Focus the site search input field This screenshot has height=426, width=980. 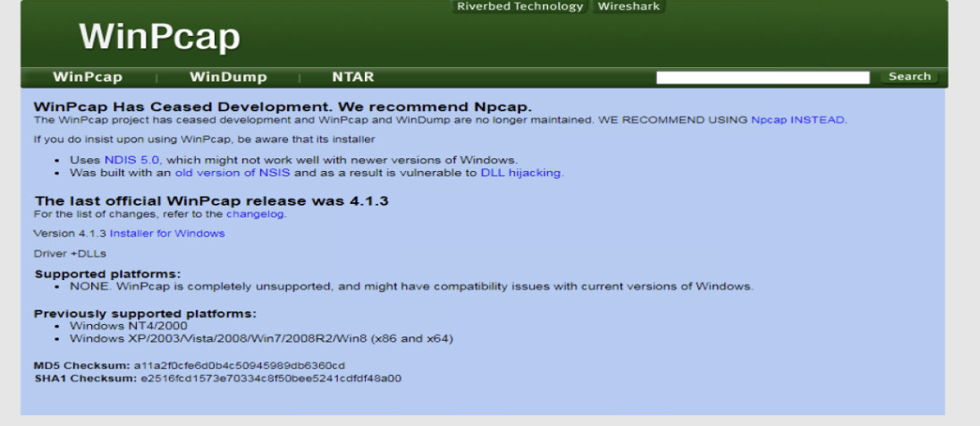coord(763,78)
